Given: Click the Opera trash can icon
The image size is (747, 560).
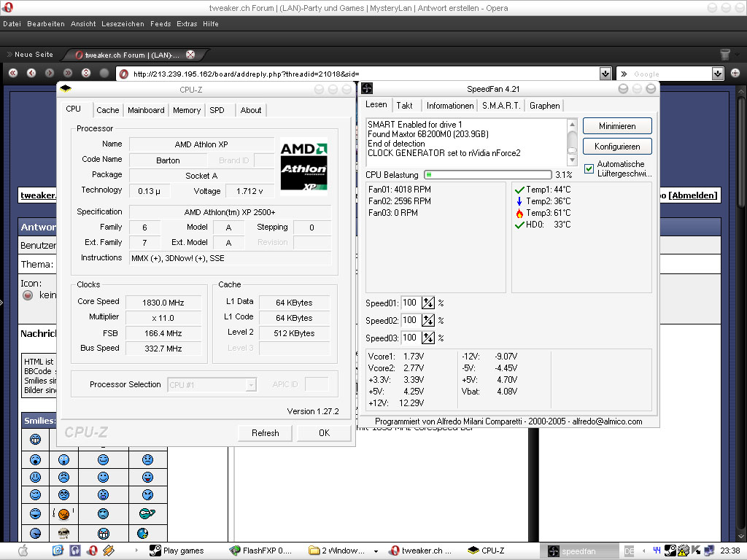Looking at the screenshot, I should [724, 55].
